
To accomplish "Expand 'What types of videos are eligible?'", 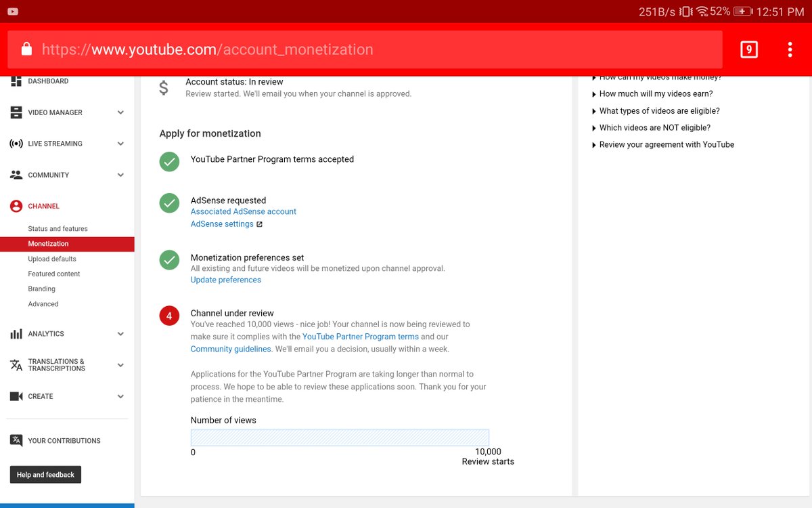I will click(x=656, y=111).
